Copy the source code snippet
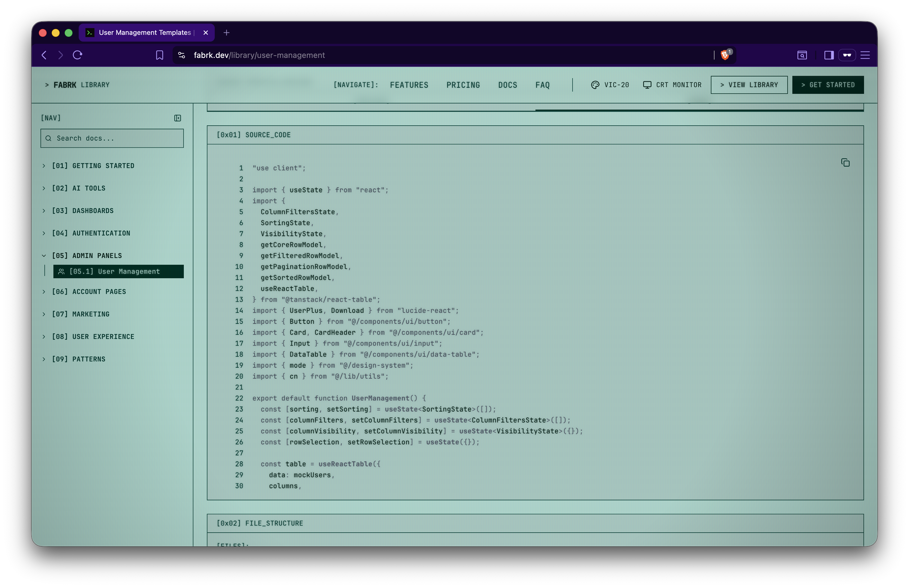909x588 pixels. pos(845,162)
